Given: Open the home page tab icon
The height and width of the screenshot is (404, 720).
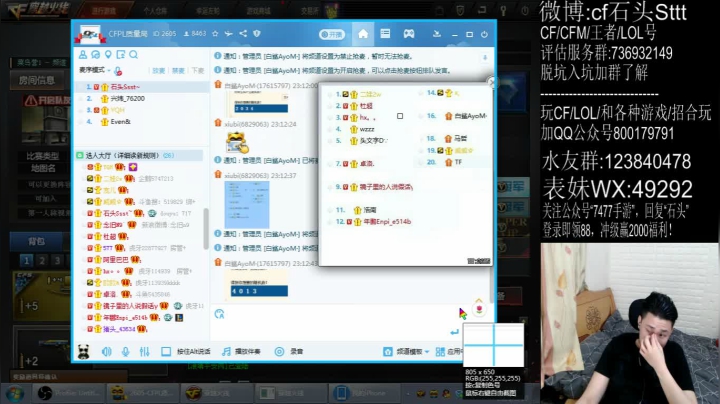Looking at the screenshot, I should (363, 34).
